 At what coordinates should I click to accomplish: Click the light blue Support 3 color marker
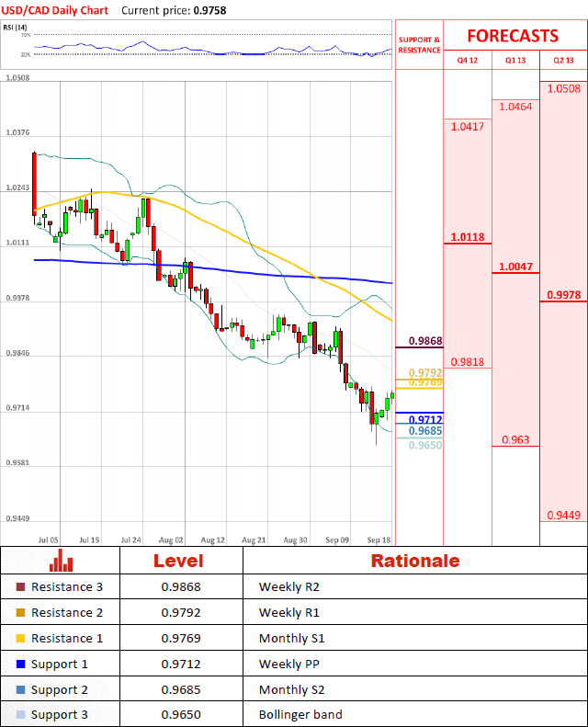[x=21, y=715]
